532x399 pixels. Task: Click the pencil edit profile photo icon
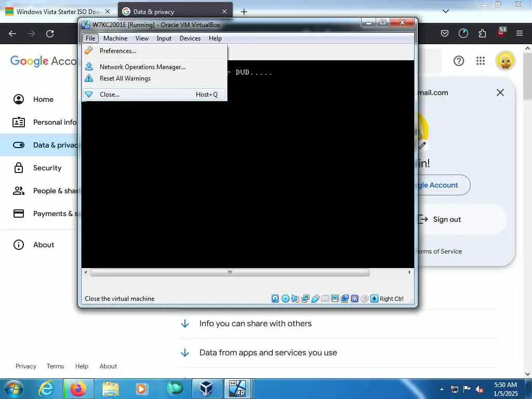coord(422,145)
